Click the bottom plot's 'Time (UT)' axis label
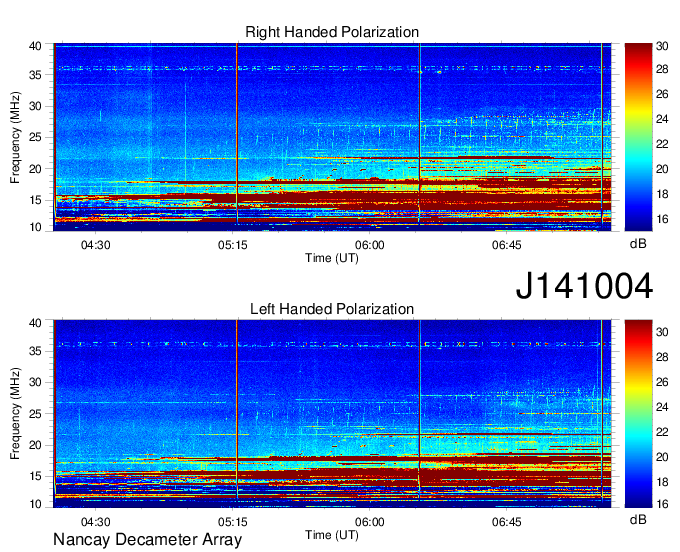This screenshot has height=552, width=680. tap(332, 535)
